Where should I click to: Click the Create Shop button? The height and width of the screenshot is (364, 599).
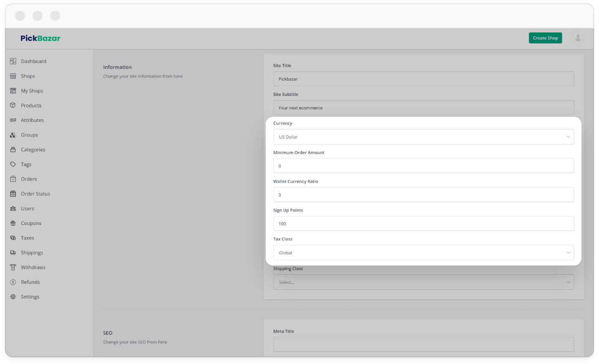pyautogui.click(x=545, y=38)
